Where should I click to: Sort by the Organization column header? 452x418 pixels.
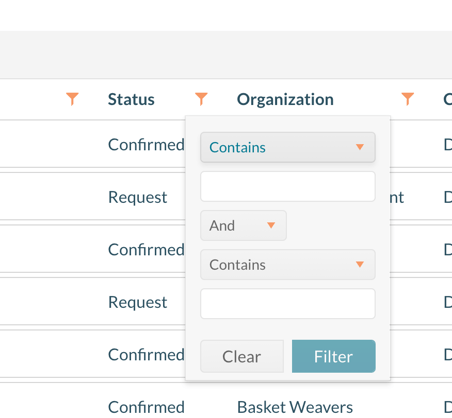tap(285, 99)
